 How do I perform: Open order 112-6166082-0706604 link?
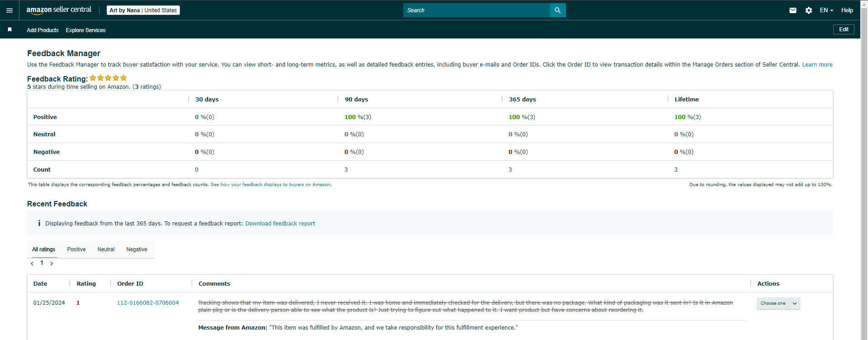pos(148,303)
